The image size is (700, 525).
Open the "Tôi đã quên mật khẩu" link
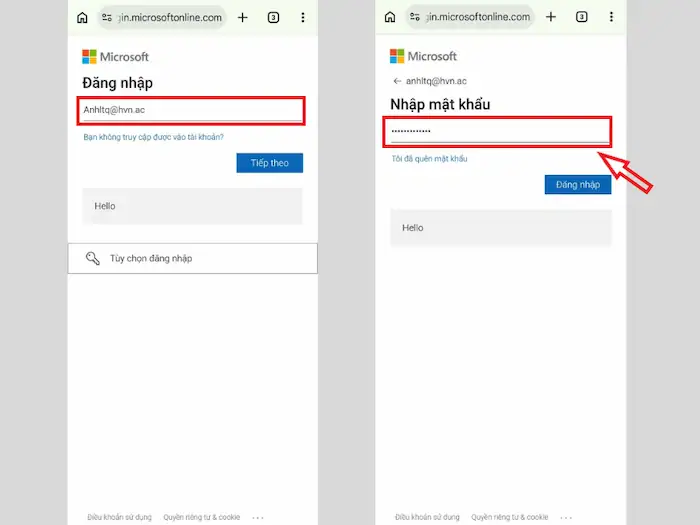(x=429, y=159)
